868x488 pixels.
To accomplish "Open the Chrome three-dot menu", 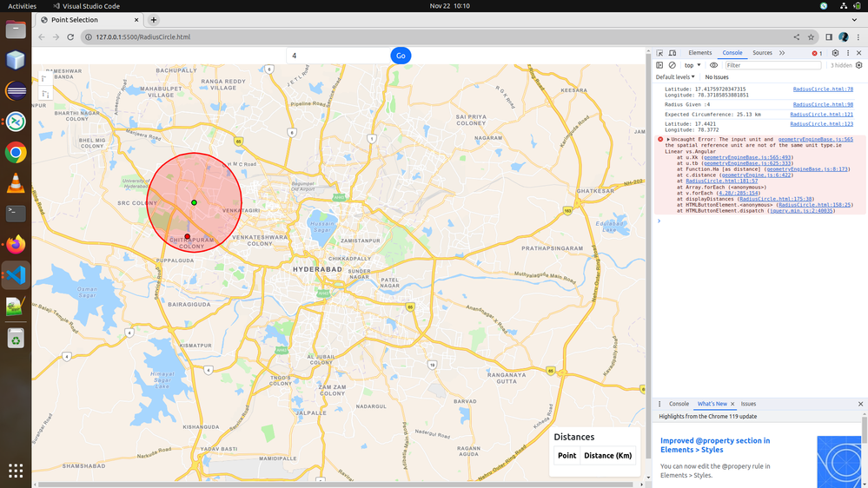I will 858,37.
